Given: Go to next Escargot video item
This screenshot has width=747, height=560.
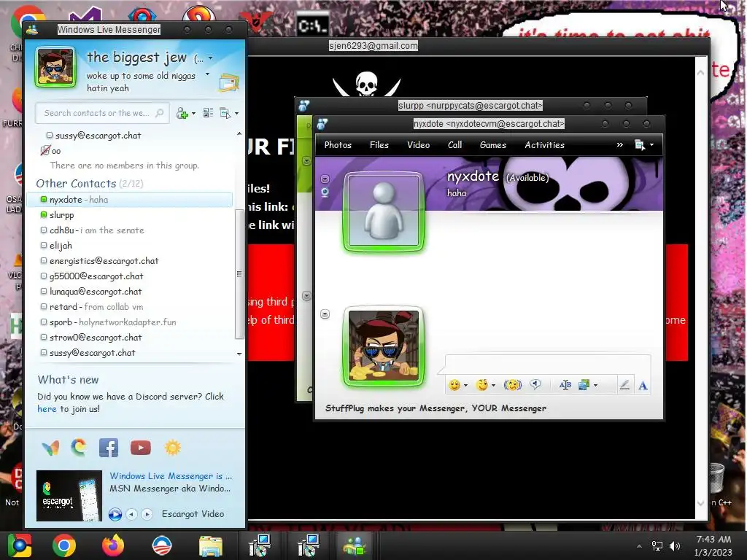Looking at the screenshot, I should (x=147, y=514).
